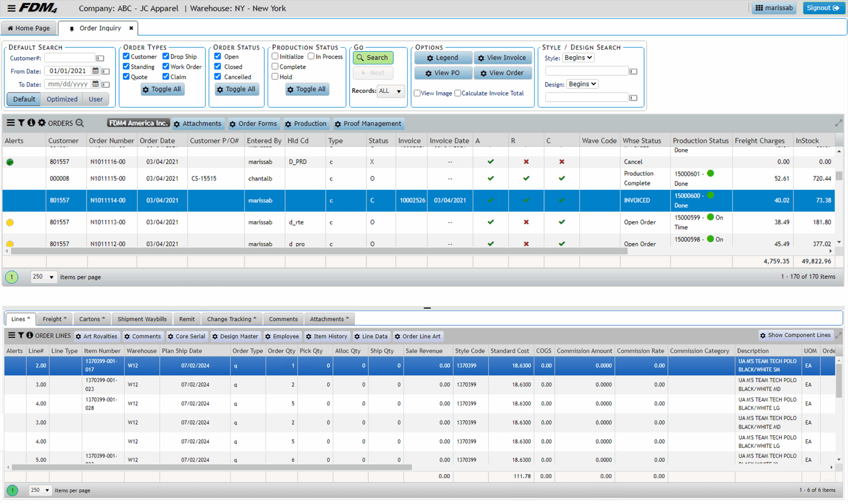Change Orders items per page dropdown
Image resolution: width=848 pixels, height=504 pixels.
click(43, 277)
